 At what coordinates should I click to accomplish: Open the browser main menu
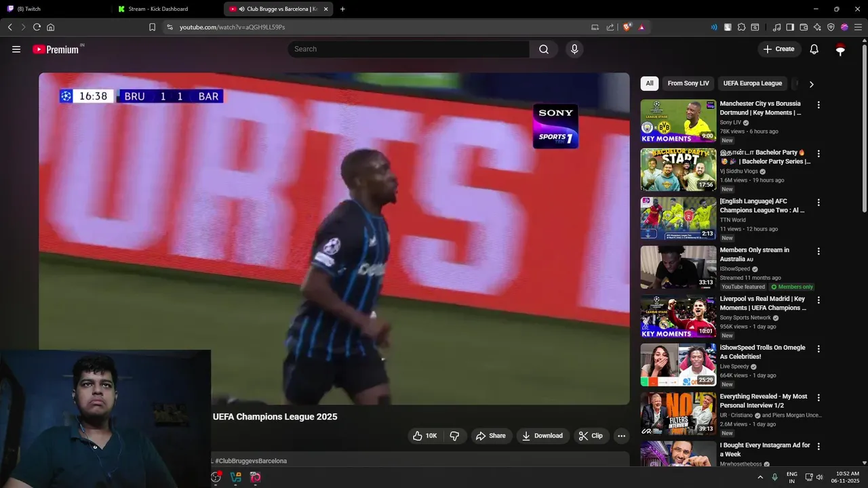858,27
